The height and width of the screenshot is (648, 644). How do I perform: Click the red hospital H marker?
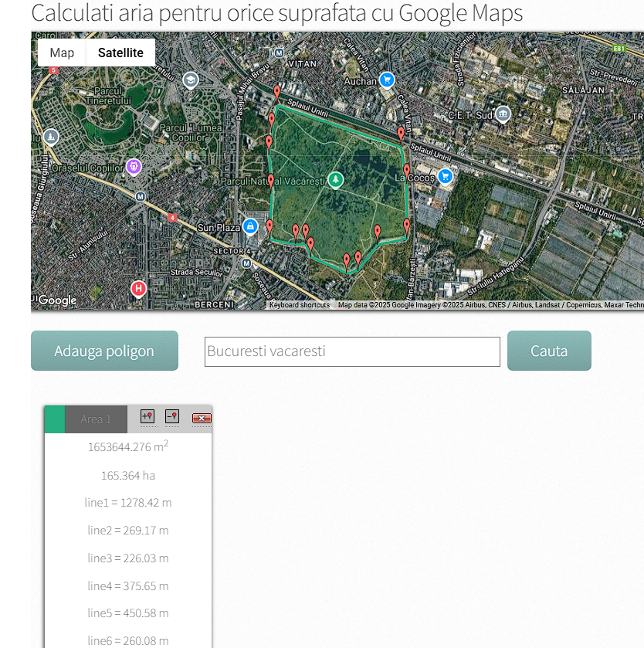point(138,289)
